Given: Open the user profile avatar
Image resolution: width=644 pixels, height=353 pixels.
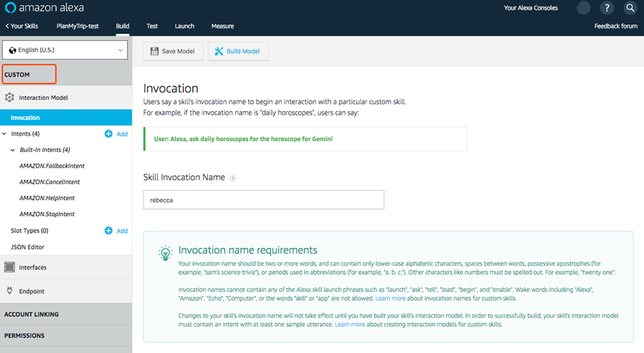Looking at the screenshot, I should pyautogui.click(x=584, y=8).
